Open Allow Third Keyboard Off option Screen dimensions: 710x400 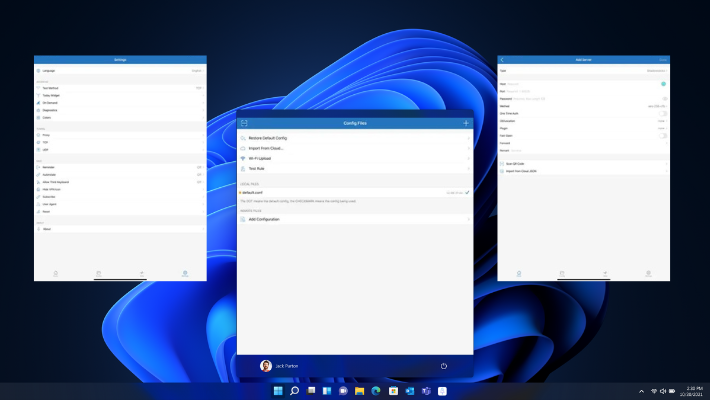tap(200, 182)
